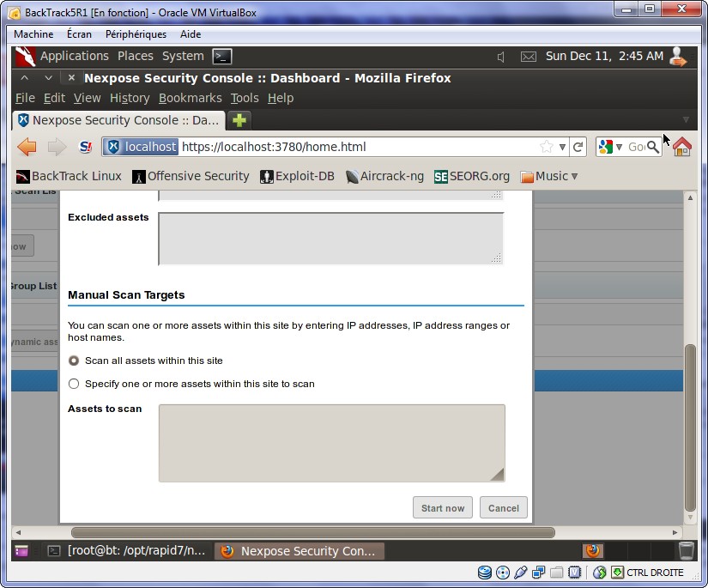This screenshot has height=588, width=708.
Task: Open the URL history dropdown arrow
Action: click(x=562, y=147)
